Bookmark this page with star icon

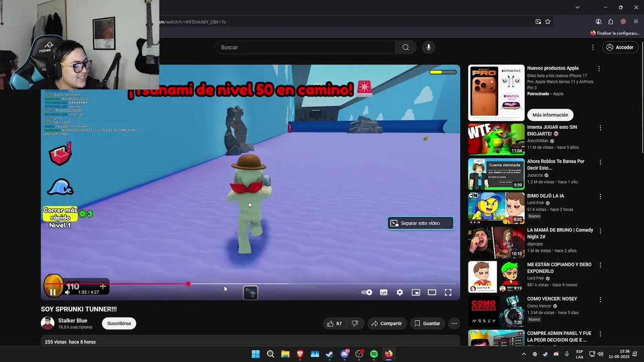(x=548, y=22)
